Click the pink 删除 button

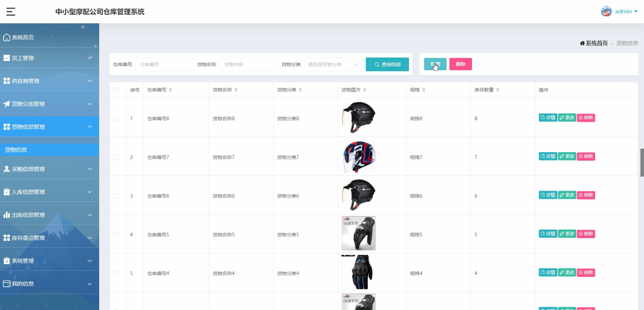pyautogui.click(x=461, y=64)
